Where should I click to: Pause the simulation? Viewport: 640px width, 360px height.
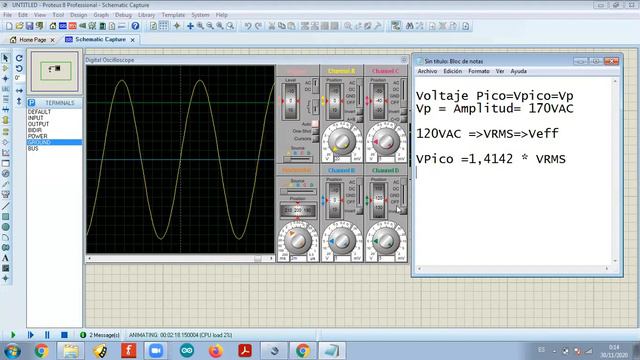click(47, 335)
